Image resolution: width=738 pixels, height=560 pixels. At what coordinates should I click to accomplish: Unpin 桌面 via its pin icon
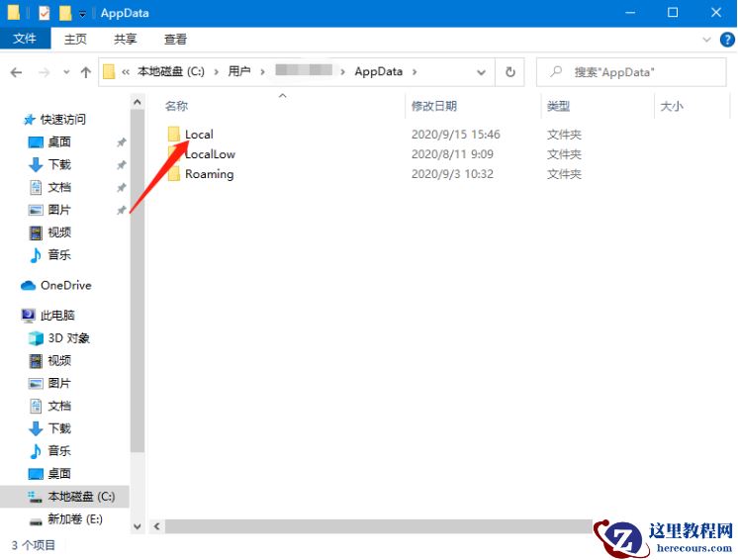point(122,142)
